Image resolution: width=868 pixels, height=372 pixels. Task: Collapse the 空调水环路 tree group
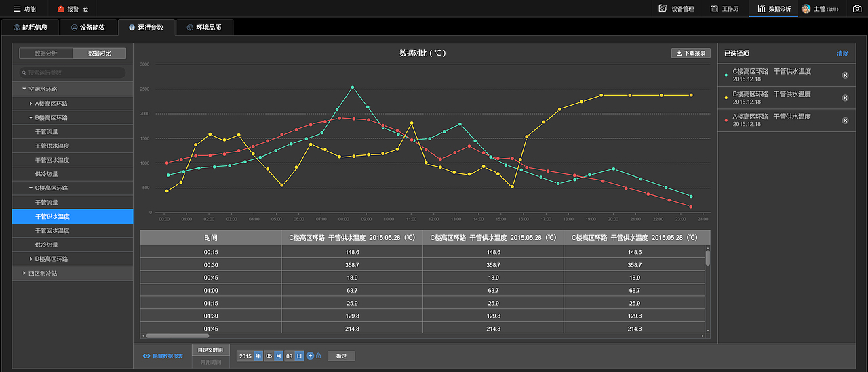[x=24, y=89]
